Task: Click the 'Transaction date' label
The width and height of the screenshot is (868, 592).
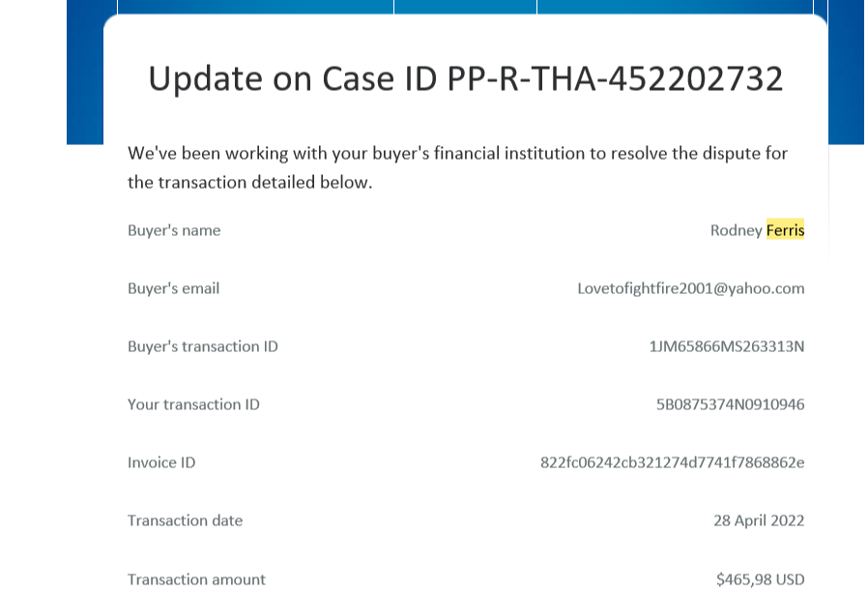Action: [185, 520]
